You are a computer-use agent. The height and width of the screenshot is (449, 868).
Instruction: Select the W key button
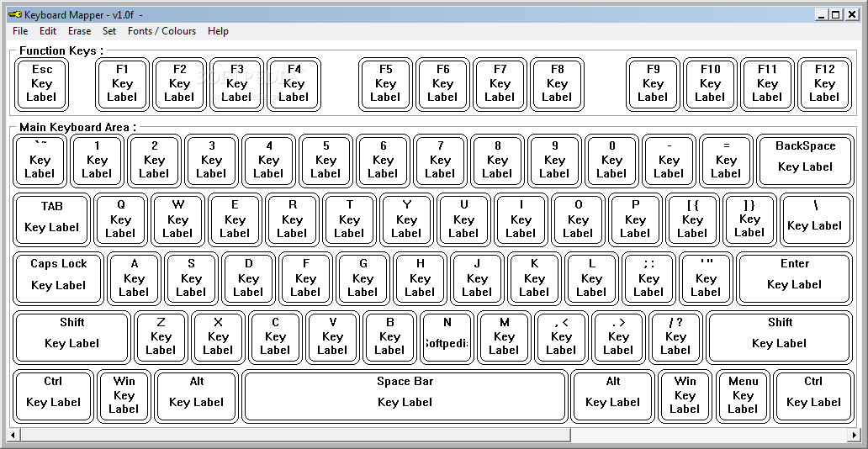click(x=177, y=219)
